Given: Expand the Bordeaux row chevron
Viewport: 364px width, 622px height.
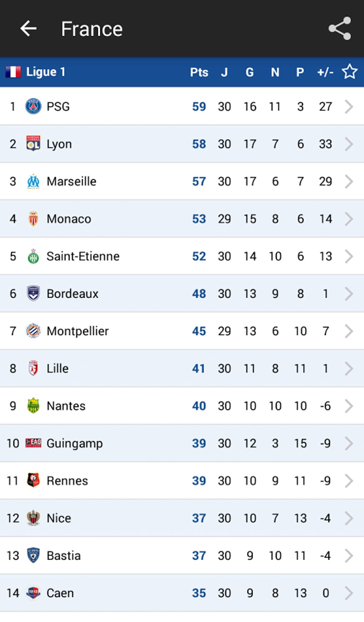Looking at the screenshot, I should 349,294.
